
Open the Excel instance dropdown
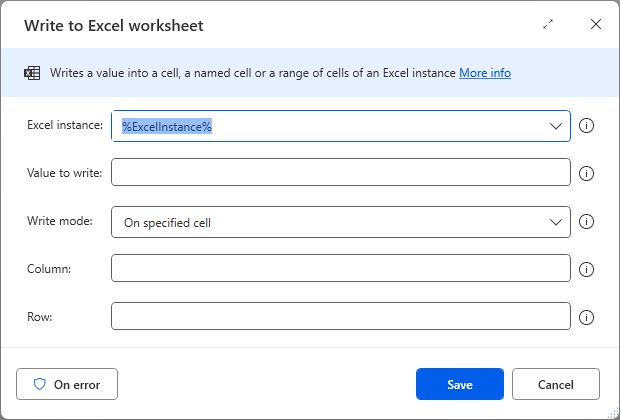(x=556, y=126)
